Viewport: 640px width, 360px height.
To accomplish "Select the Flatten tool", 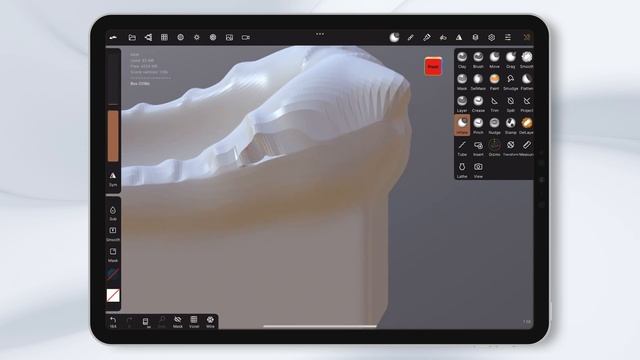I will click(527, 82).
